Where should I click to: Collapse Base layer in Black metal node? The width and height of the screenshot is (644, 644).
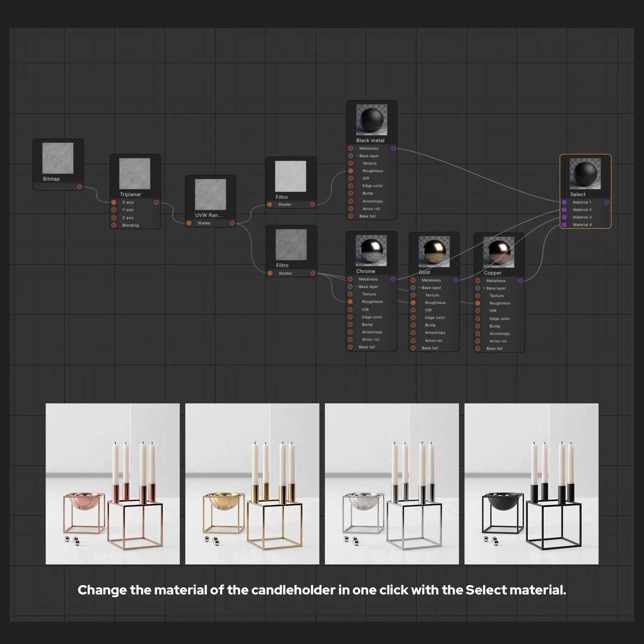[357, 156]
